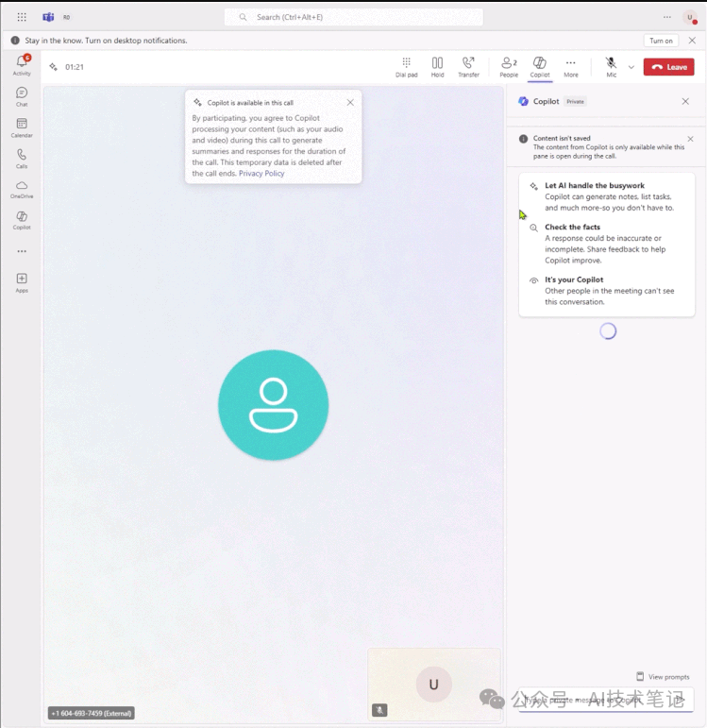Viewport: 707px width, 728px height.
Task: Turn on desktop notifications
Action: (x=661, y=41)
